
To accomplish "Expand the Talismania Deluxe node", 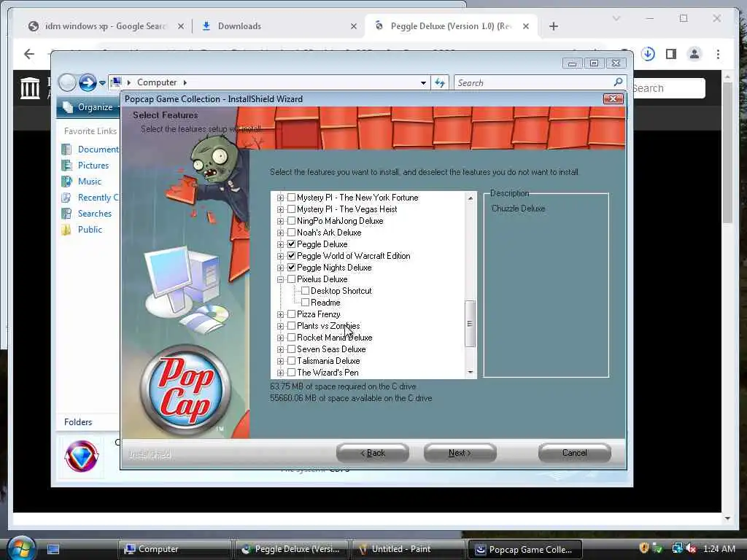I will (280, 361).
